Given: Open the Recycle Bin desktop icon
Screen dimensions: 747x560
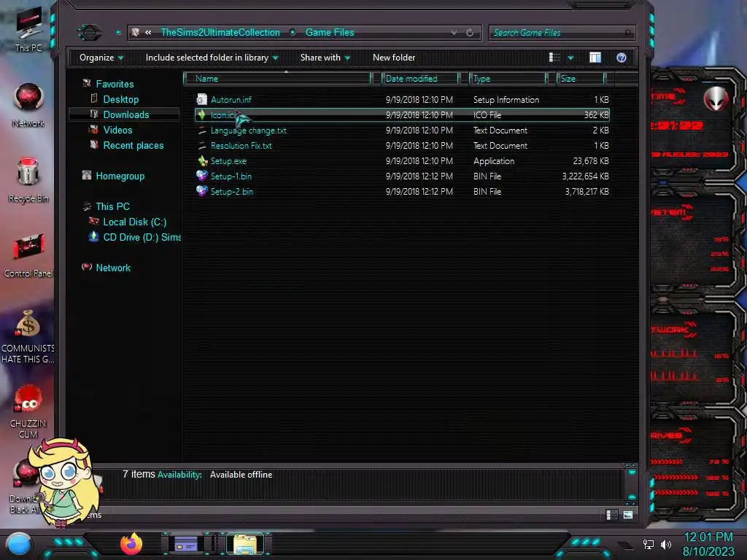Looking at the screenshot, I should (28, 180).
